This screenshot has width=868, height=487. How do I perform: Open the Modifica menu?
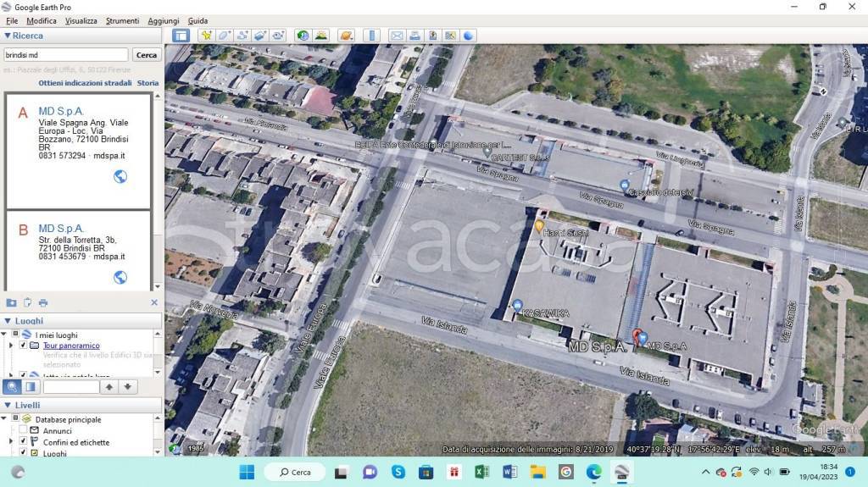pos(42,20)
